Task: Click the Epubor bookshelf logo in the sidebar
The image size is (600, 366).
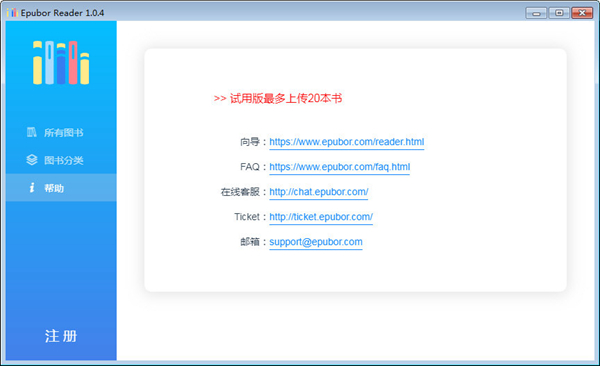Action: click(61, 62)
